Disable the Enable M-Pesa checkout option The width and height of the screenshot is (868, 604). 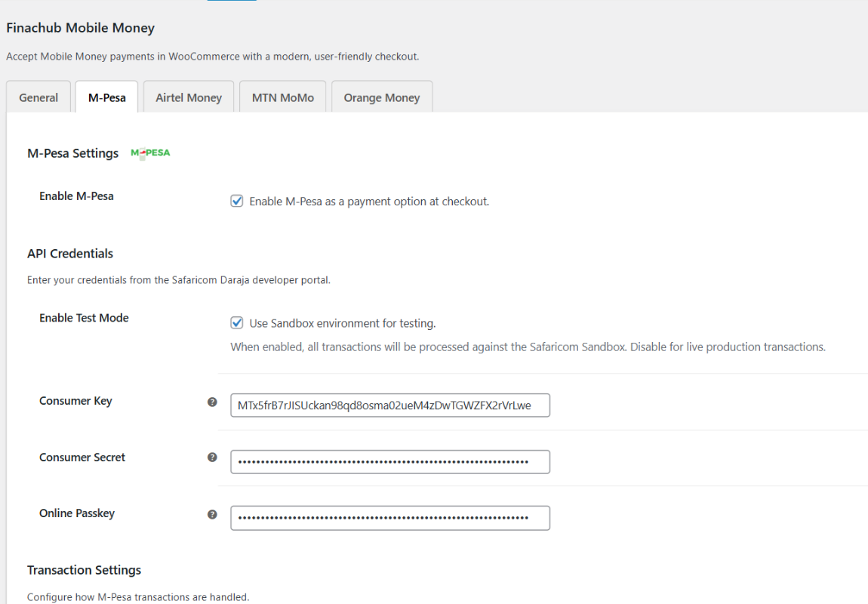click(236, 201)
